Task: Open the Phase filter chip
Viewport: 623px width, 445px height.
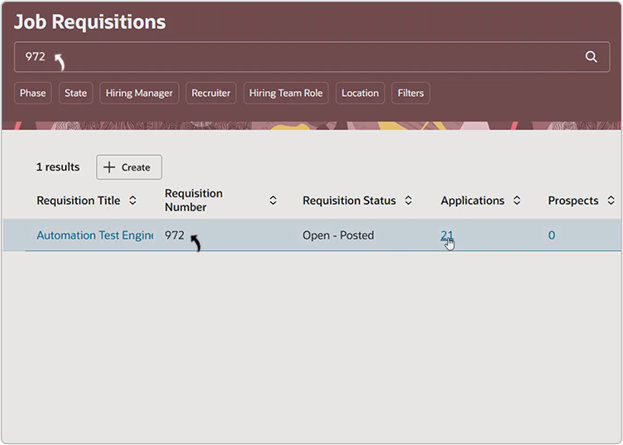Action: (33, 93)
